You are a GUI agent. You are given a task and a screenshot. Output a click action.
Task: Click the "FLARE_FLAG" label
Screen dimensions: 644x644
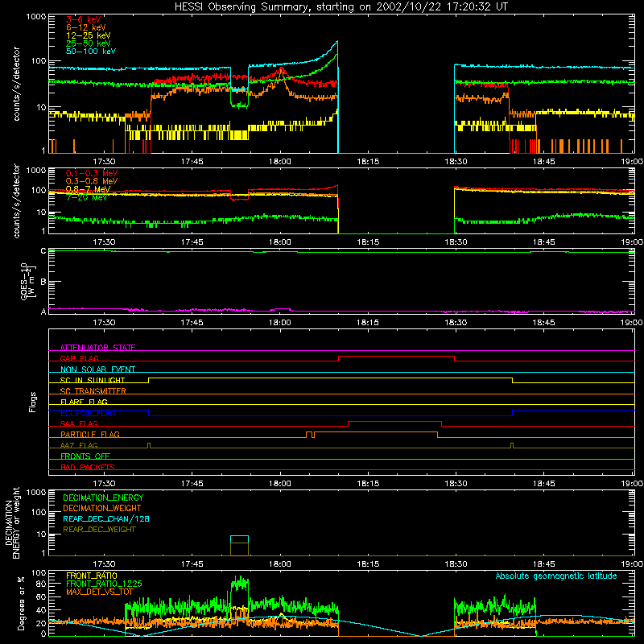[x=84, y=402]
